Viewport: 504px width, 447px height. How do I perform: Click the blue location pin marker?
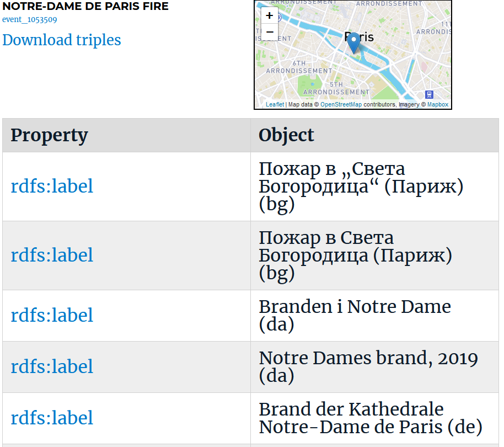pyautogui.click(x=354, y=43)
